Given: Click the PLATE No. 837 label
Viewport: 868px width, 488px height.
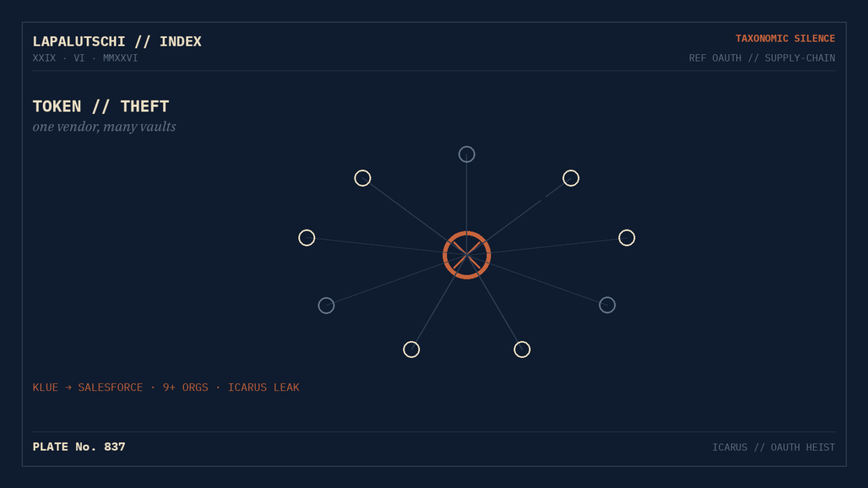Looking at the screenshot, I should click(79, 447).
